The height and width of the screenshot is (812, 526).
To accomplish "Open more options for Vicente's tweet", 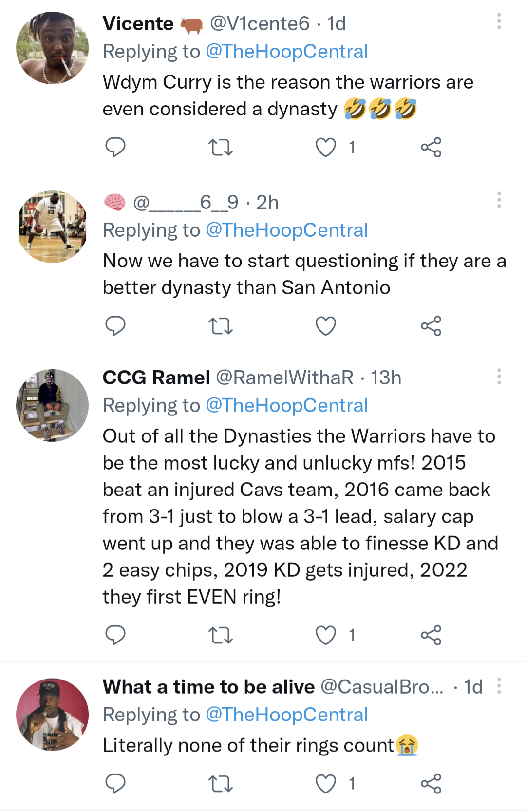I will coord(499,21).
